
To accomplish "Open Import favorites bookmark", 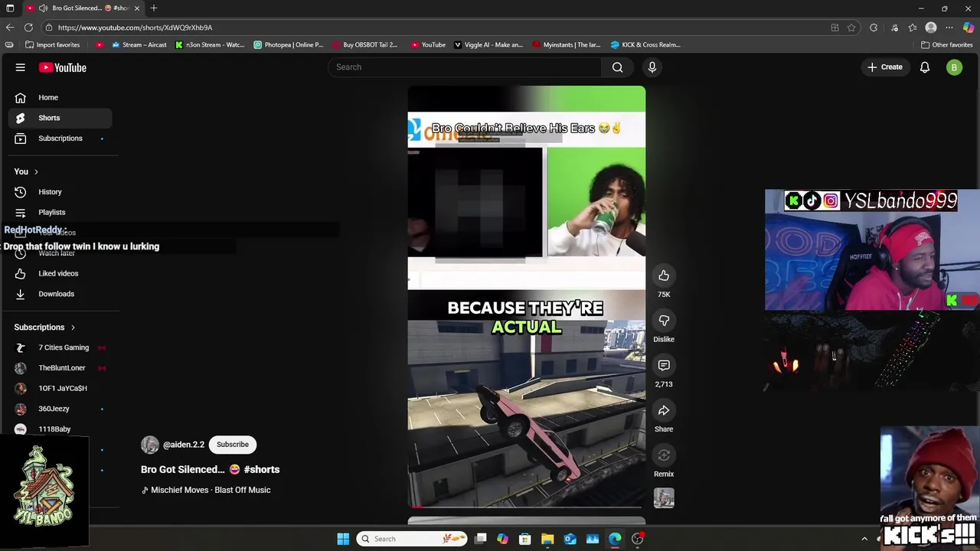I will click(52, 44).
